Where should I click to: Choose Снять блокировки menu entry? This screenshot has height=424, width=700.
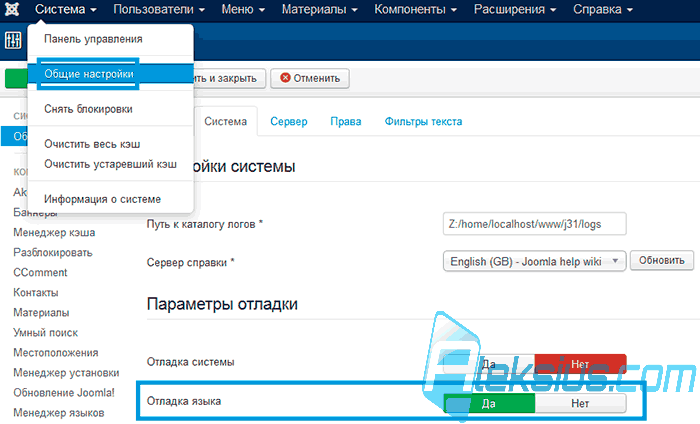[x=88, y=109]
